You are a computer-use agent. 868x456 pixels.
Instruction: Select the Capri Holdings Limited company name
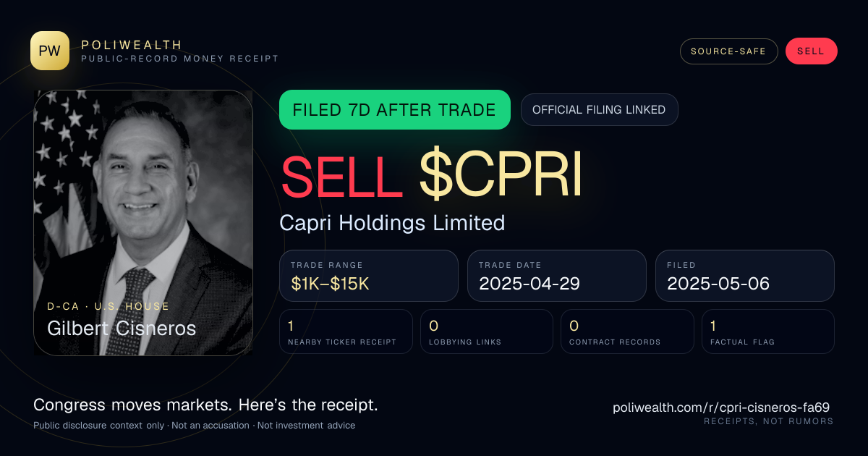click(x=392, y=223)
